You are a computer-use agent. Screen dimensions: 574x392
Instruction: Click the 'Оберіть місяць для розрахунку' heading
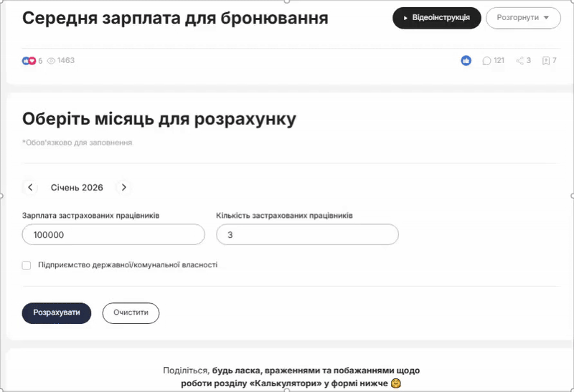[159, 119]
